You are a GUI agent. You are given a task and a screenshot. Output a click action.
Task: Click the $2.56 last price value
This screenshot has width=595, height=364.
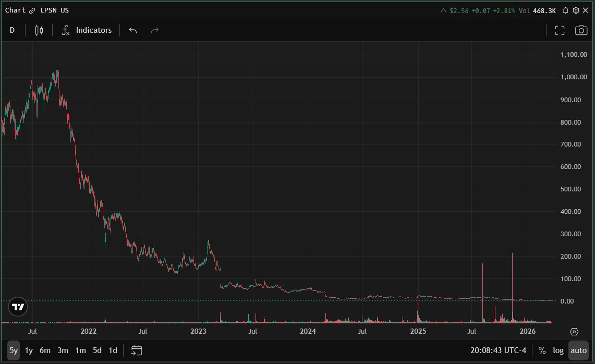pyautogui.click(x=459, y=10)
